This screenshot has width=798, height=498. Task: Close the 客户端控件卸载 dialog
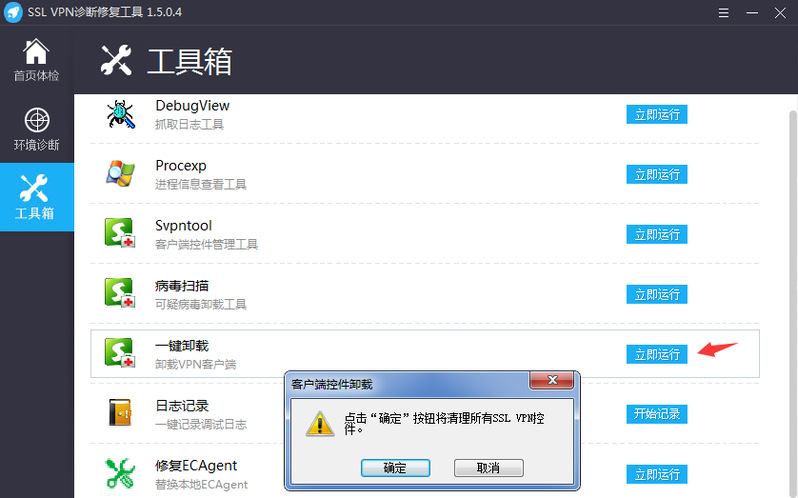552,380
